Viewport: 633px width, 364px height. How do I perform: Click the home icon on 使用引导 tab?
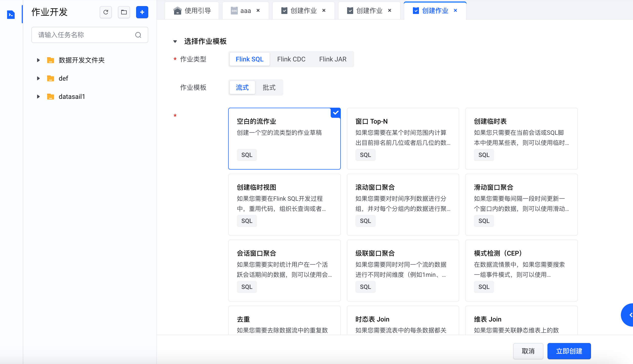click(x=177, y=11)
